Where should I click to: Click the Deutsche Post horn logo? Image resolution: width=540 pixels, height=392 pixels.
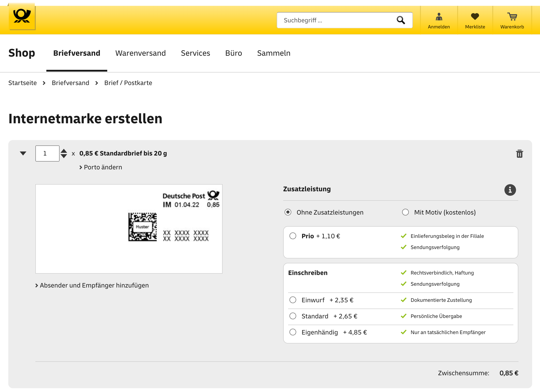(22, 16)
